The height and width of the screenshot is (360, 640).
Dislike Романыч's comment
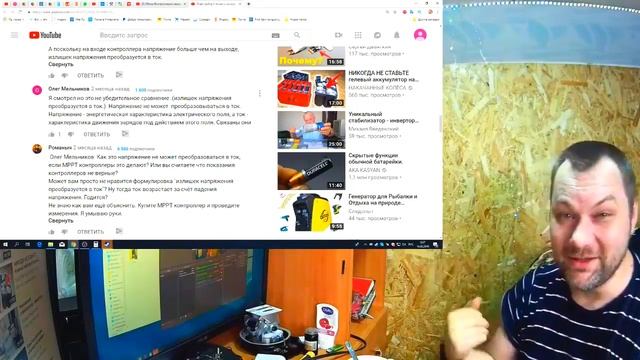(64, 232)
